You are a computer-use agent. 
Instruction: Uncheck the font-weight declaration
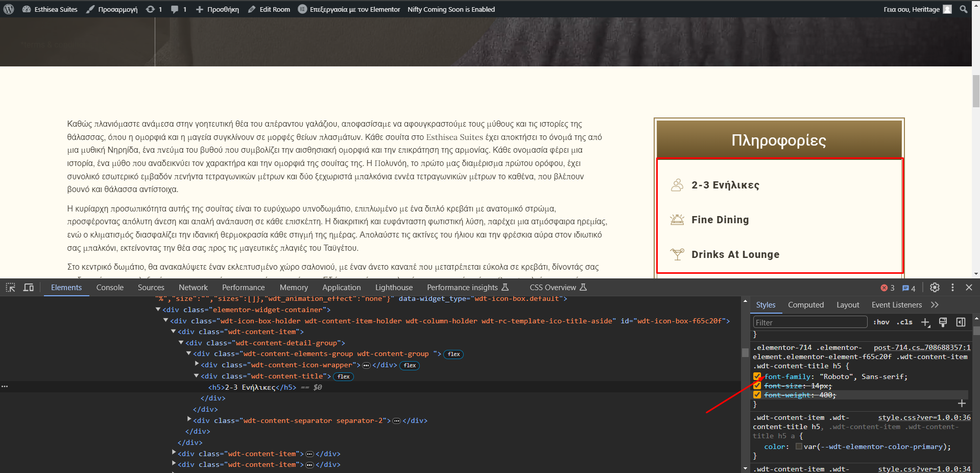pos(757,395)
